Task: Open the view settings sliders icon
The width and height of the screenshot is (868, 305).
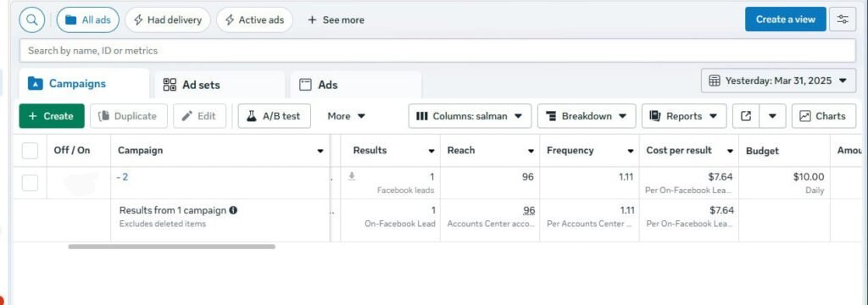Action: point(843,19)
